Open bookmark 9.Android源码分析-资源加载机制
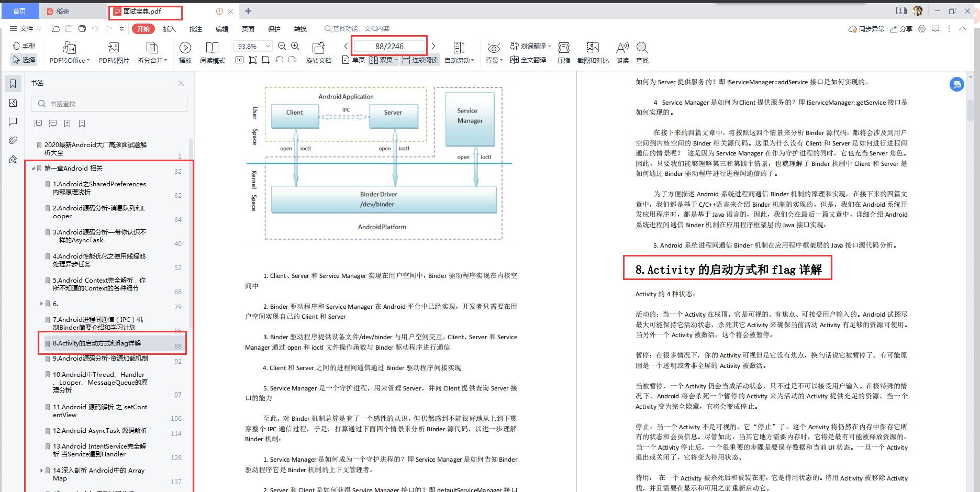Screen dimensions: 980x492 (100, 359)
